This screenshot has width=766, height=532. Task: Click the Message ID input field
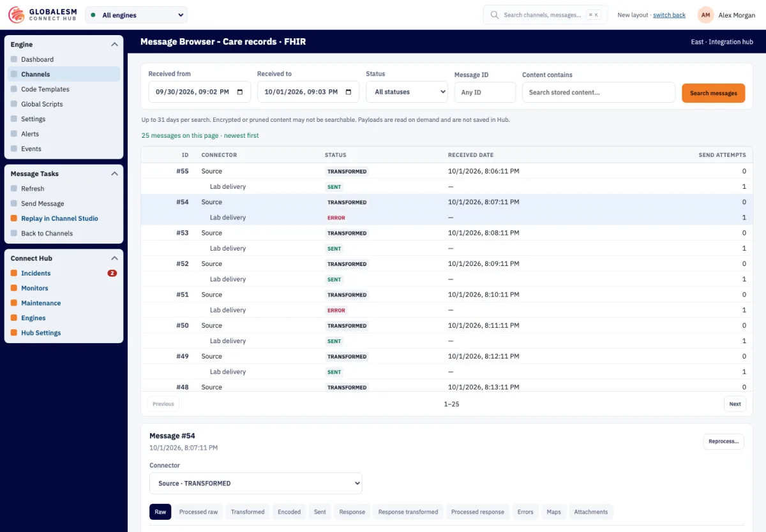coord(485,92)
